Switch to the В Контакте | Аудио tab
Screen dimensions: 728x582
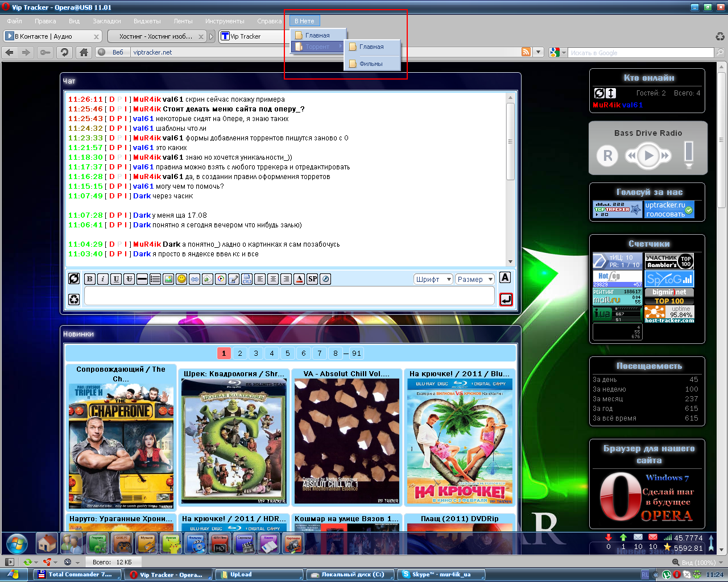click(x=51, y=36)
